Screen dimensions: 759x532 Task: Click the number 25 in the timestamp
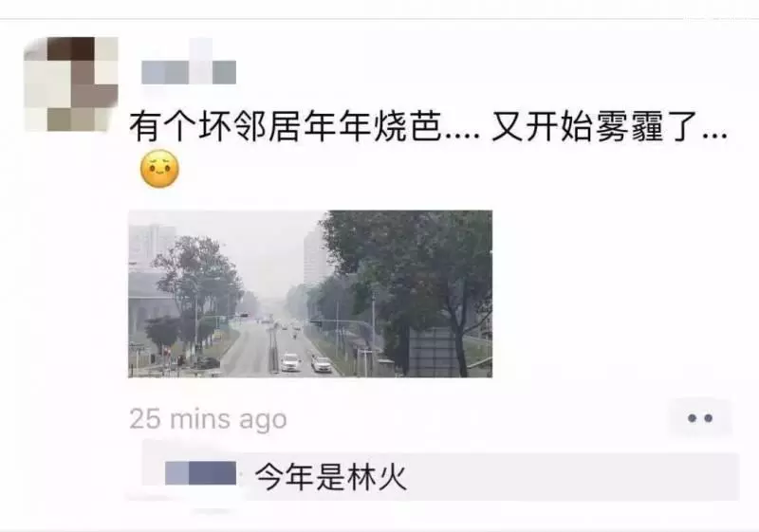145,419
